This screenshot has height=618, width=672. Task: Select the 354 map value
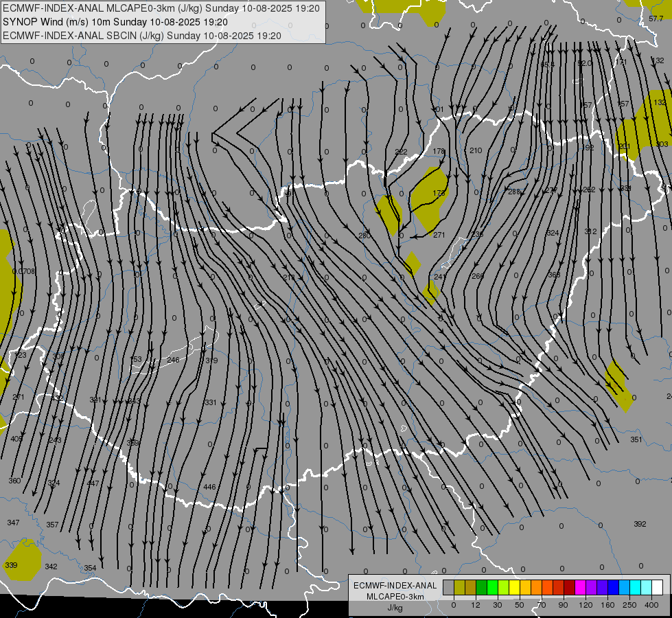[90, 568]
